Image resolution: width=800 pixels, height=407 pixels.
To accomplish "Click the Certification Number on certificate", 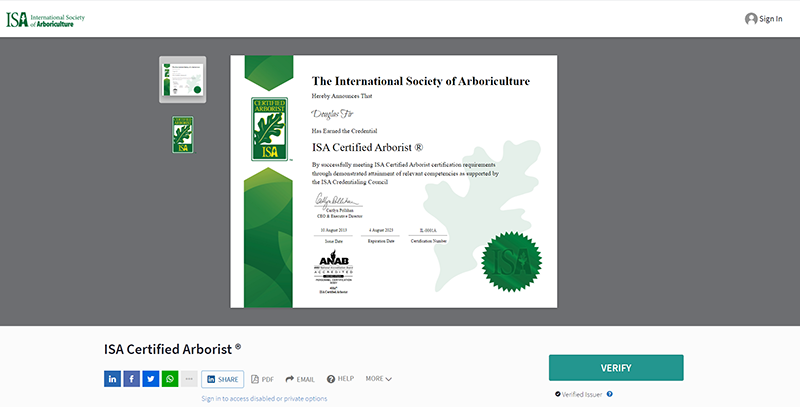I will (429, 236).
